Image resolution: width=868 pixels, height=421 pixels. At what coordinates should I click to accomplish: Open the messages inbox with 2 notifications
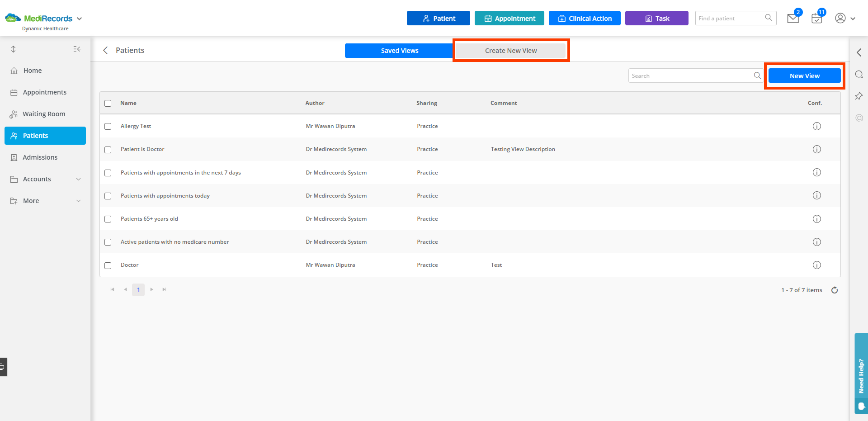793,18
